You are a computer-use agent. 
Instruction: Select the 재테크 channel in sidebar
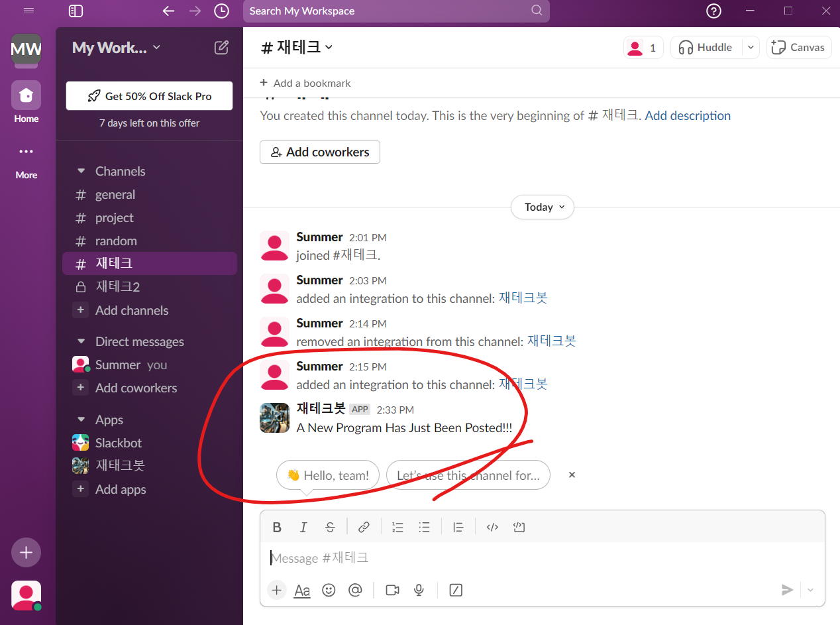click(150, 263)
